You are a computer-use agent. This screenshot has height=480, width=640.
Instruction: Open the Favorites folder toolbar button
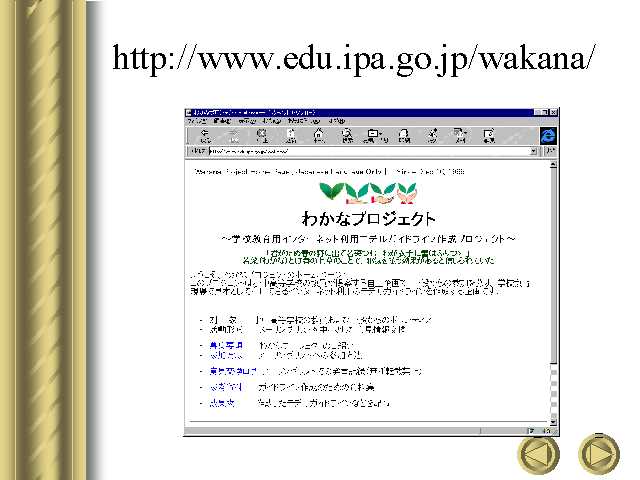pyautogui.click(x=375, y=136)
